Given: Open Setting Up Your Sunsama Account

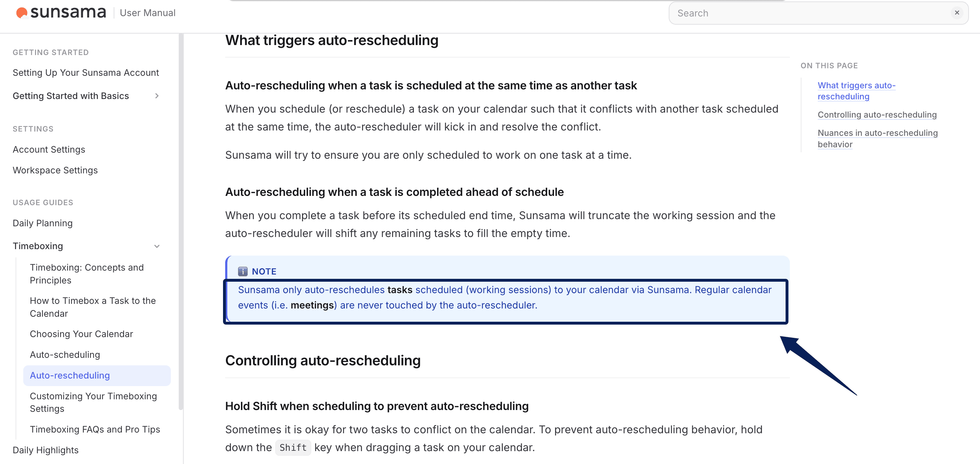Looking at the screenshot, I should click(x=85, y=73).
